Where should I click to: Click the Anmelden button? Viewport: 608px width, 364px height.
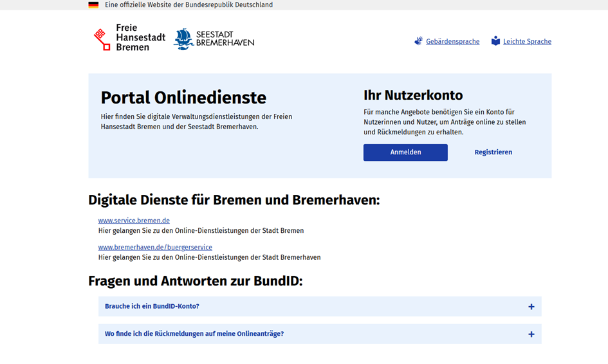(405, 152)
